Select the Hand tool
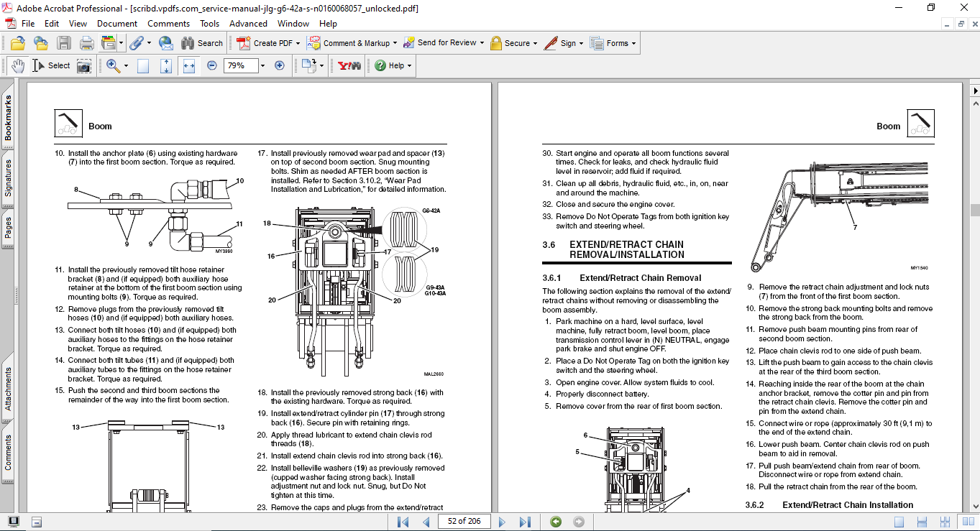Image resolution: width=980 pixels, height=531 pixels. [x=17, y=65]
